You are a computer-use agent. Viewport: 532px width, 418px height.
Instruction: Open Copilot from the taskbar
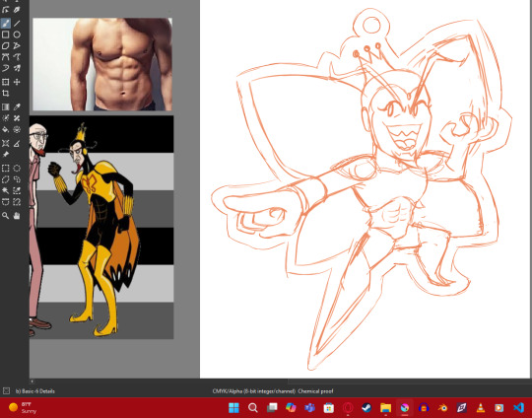click(291, 407)
